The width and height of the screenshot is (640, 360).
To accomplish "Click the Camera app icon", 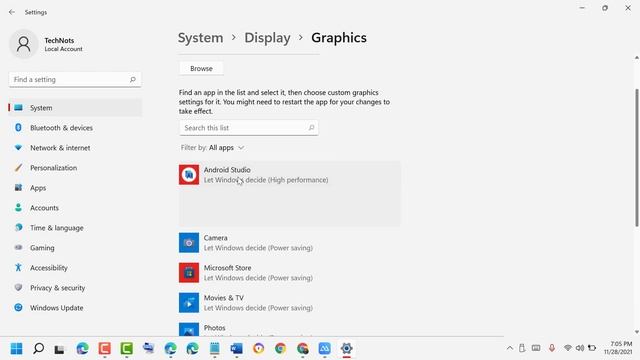I will click(x=189, y=243).
